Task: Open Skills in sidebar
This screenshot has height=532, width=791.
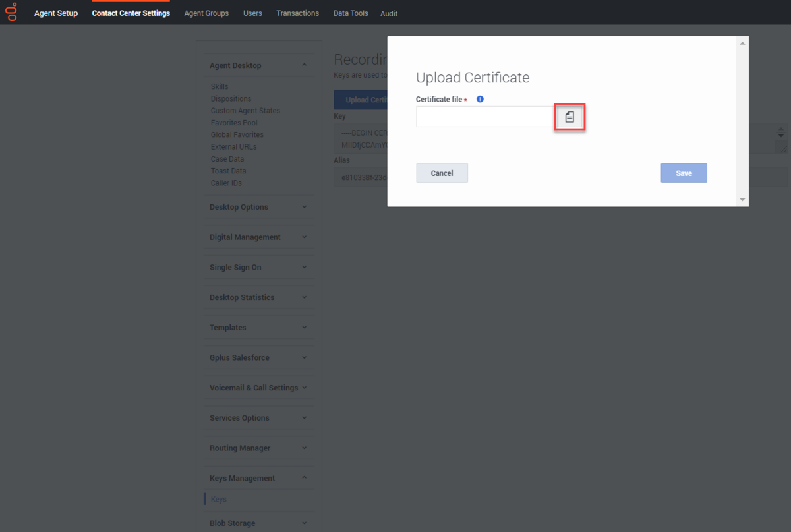Action: [x=220, y=86]
